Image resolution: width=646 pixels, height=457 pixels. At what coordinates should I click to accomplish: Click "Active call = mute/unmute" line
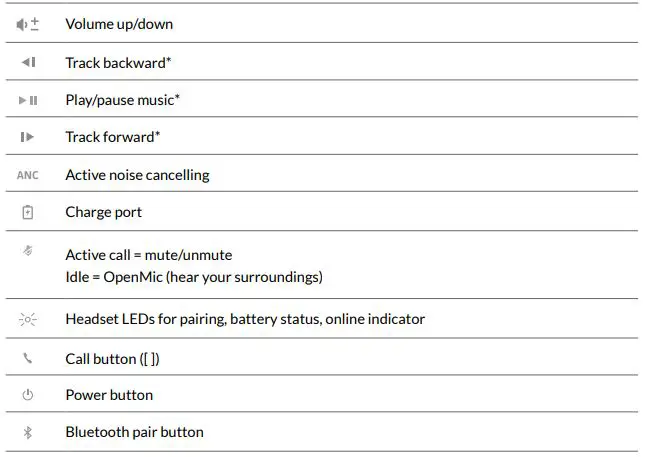tap(149, 255)
